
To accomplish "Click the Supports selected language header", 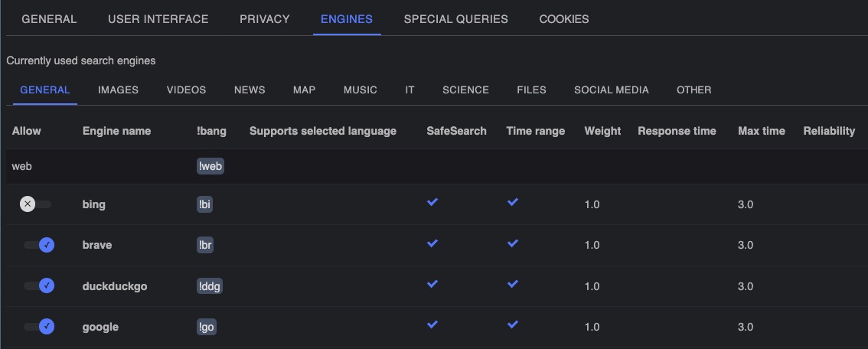I will [323, 131].
